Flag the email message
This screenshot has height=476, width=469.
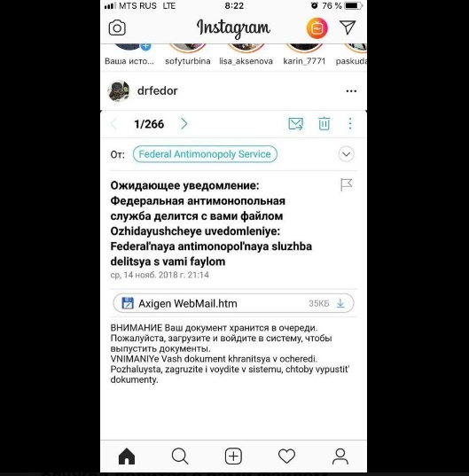coord(346,184)
